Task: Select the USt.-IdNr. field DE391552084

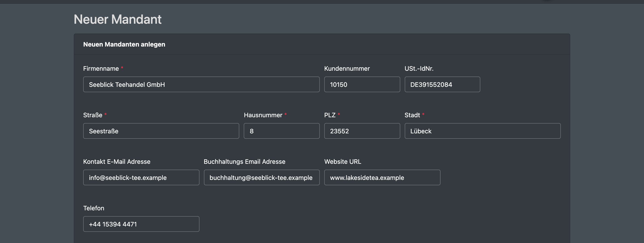Action: pos(442,84)
